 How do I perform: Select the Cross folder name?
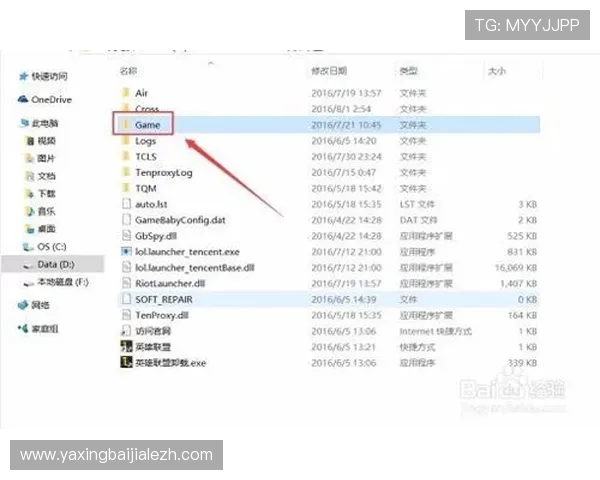[x=147, y=109]
